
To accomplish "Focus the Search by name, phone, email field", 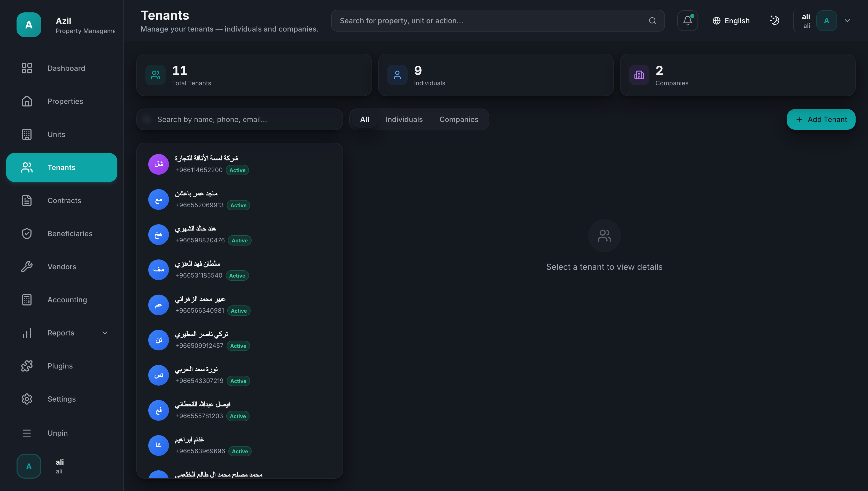I will coord(240,119).
